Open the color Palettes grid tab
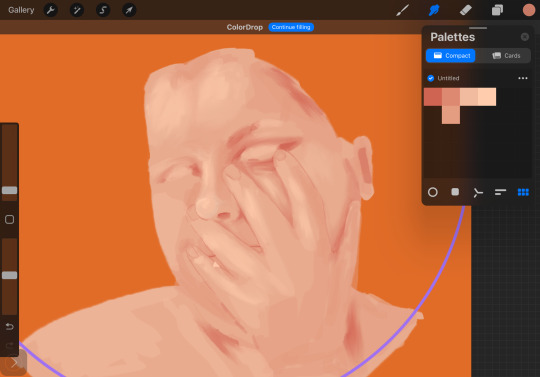 (523, 192)
